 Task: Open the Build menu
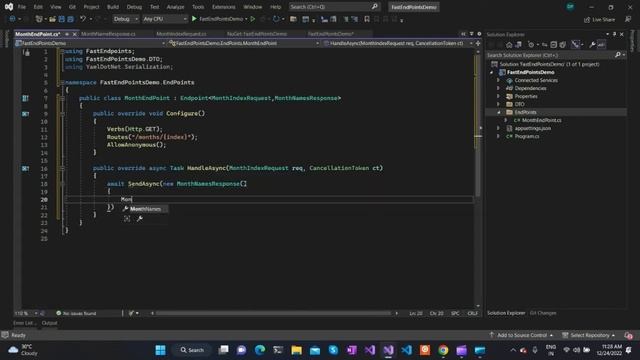(113, 7)
